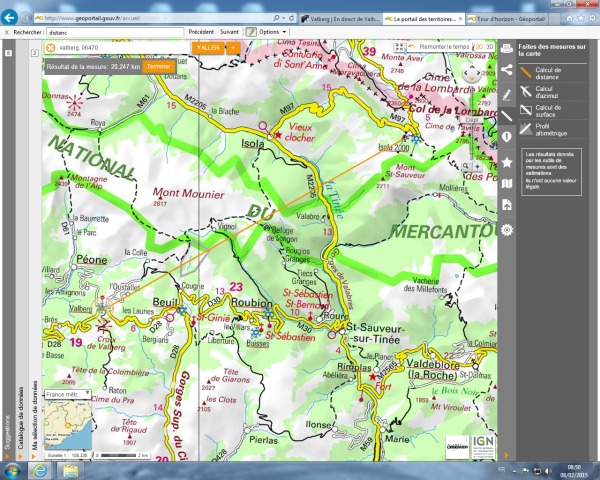Click the taskbar clock
This screenshot has height=480, width=600.
tap(574, 471)
